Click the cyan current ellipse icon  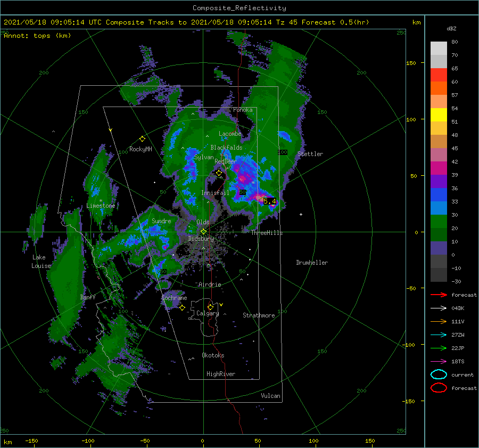click(439, 374)
